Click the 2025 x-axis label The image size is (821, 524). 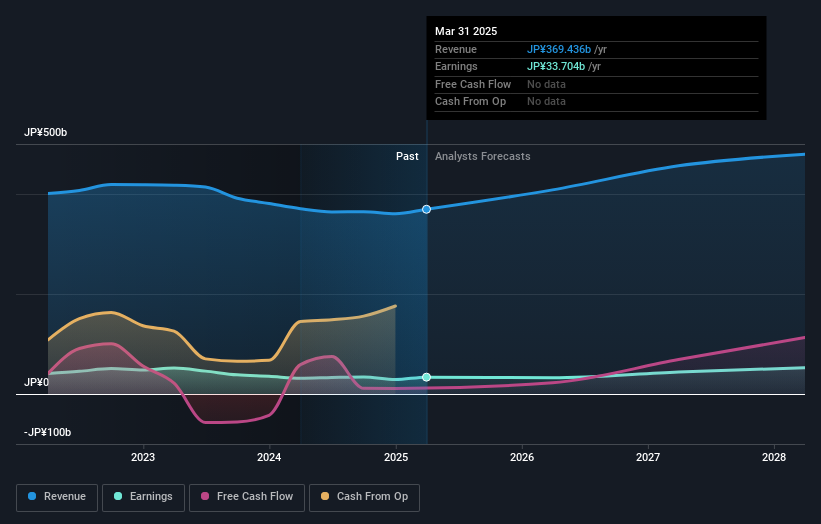click(x=396, y=458)
